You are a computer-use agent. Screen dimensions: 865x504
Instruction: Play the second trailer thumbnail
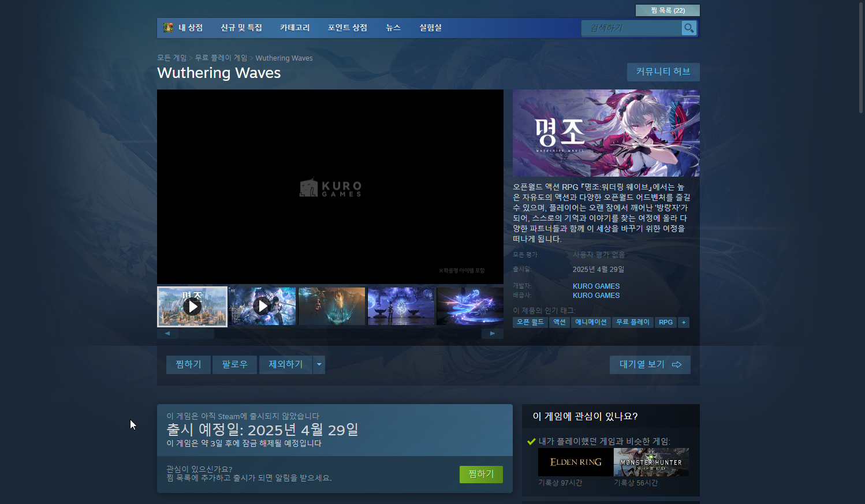coord(262,306)
